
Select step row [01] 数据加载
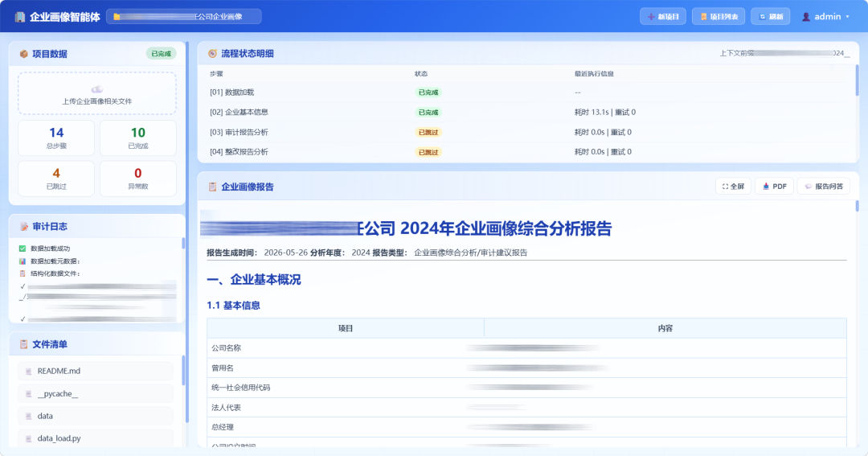tap(528, 92)
